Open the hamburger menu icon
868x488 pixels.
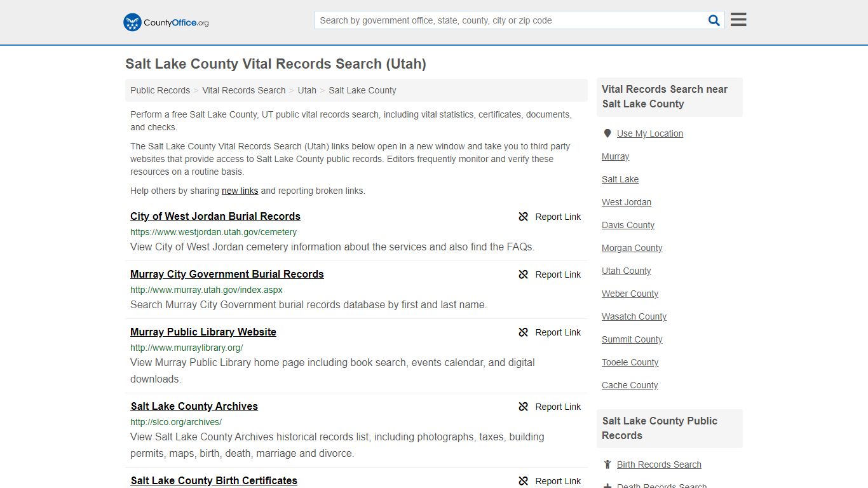[x=738, y=20]
